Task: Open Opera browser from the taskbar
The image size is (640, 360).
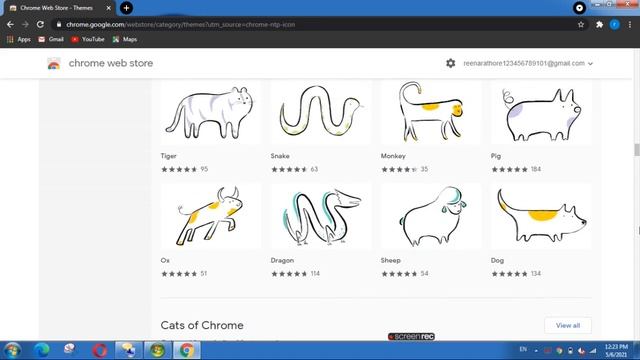Action: pos(100,350)
